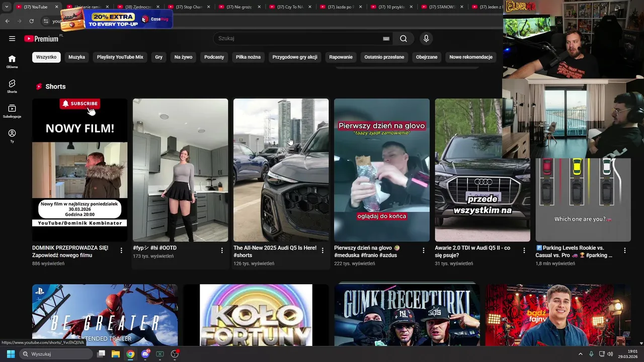Open the Windows Start menu

[x=11, y=354]
